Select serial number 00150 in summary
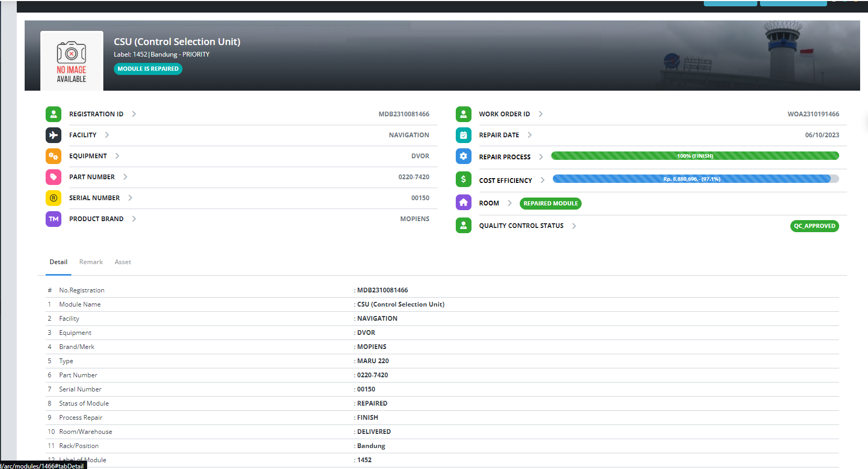Screen dimensions: 868x469 [x=420, y=198]
